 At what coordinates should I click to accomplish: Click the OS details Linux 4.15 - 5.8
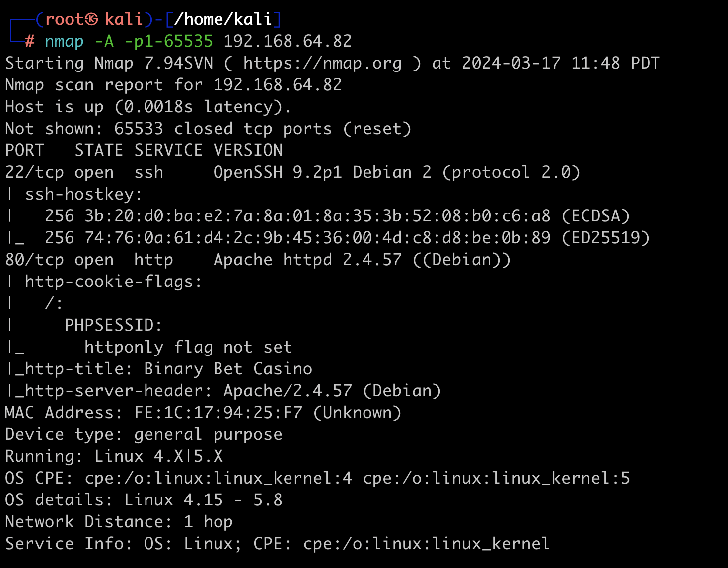[144, 500]
